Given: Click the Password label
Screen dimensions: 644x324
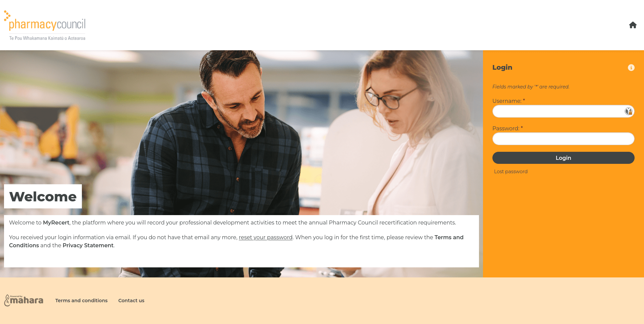Looking at the screenshot, I should tap(507, 128).
